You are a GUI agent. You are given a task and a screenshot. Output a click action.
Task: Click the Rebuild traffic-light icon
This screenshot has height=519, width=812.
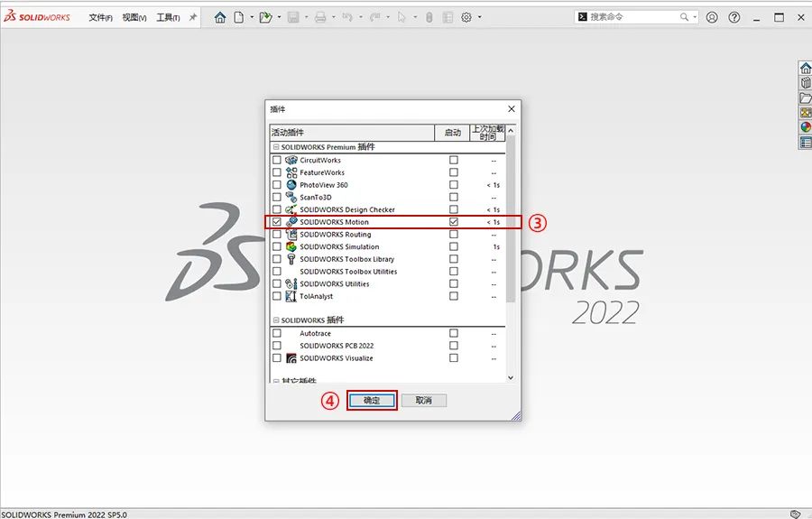tap(429, 18)
